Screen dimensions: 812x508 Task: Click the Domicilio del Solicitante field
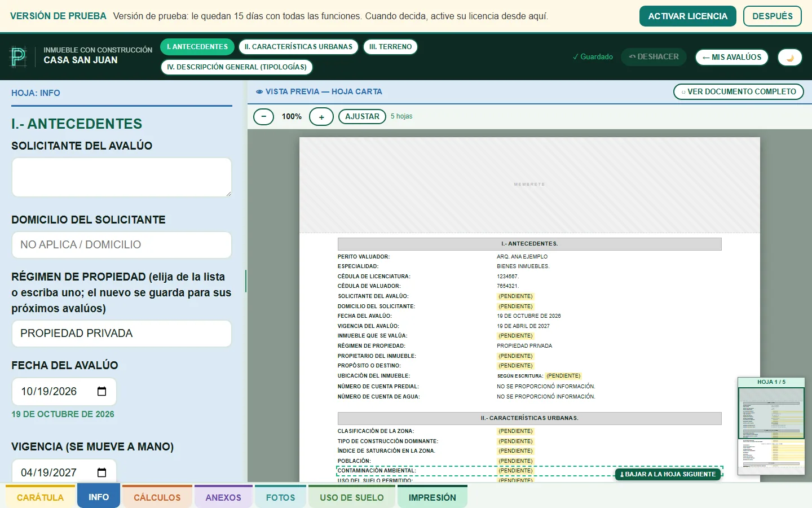pyautogui.click(x=122, y=245)
